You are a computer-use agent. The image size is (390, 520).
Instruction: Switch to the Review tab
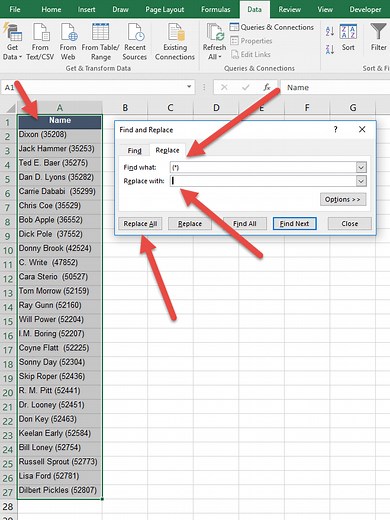(x=289, y=9)
